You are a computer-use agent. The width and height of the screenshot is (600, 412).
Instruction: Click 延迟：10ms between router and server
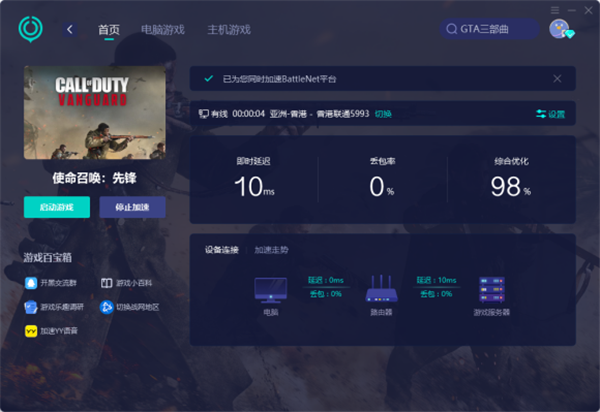click(436, 280)
